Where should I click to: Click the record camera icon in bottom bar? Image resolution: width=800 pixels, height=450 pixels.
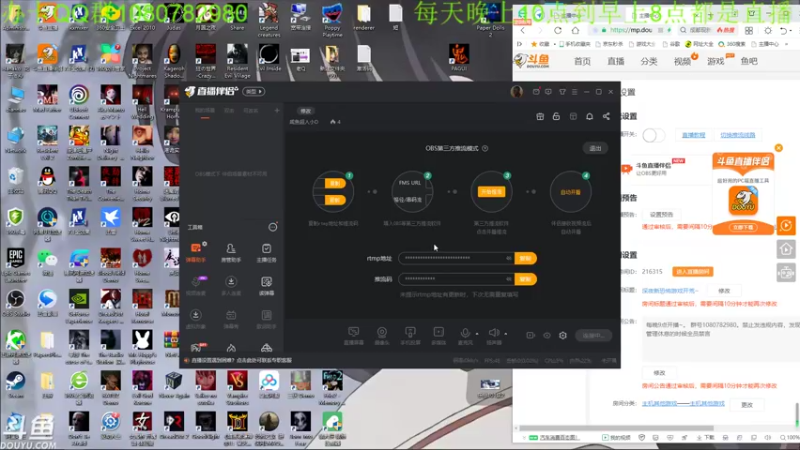click(x=531, y=336)
